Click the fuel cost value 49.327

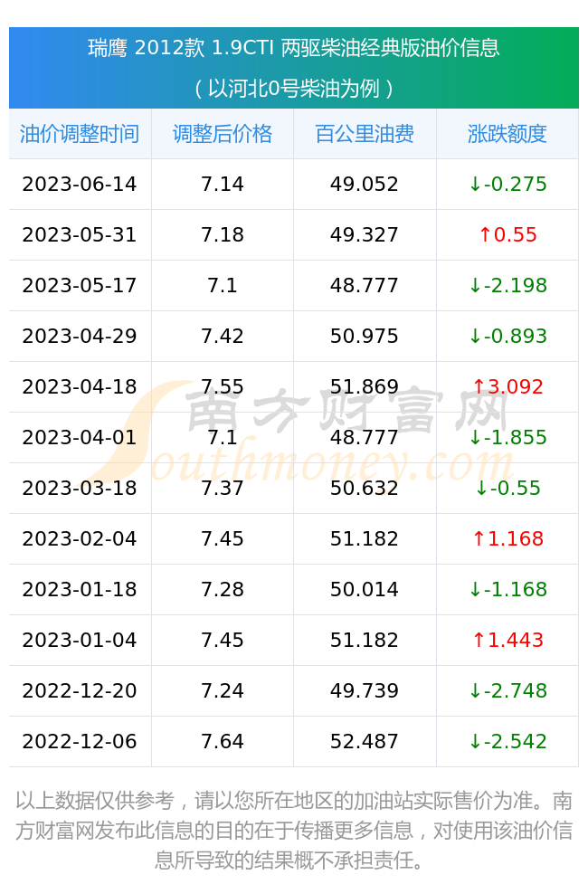tap(365, 235)
